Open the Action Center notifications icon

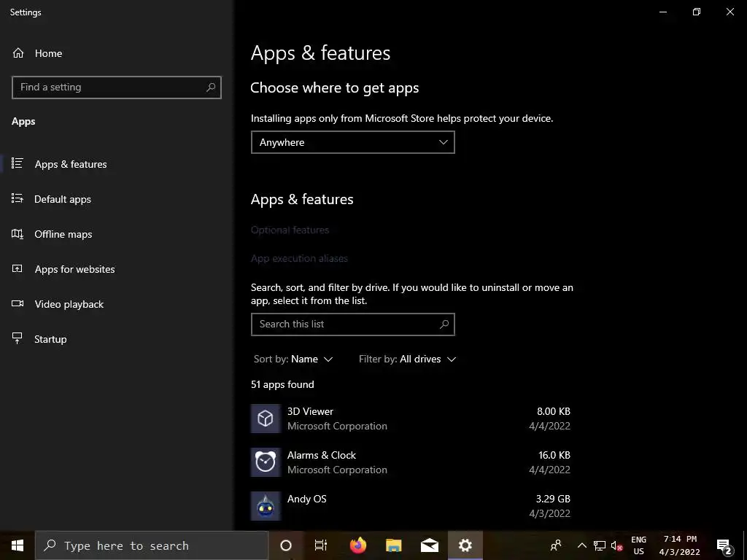click(x=724, y=545)
